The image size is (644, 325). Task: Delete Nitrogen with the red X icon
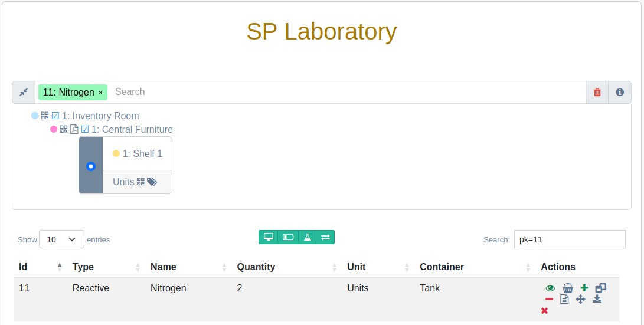click(x=545, y=311)
